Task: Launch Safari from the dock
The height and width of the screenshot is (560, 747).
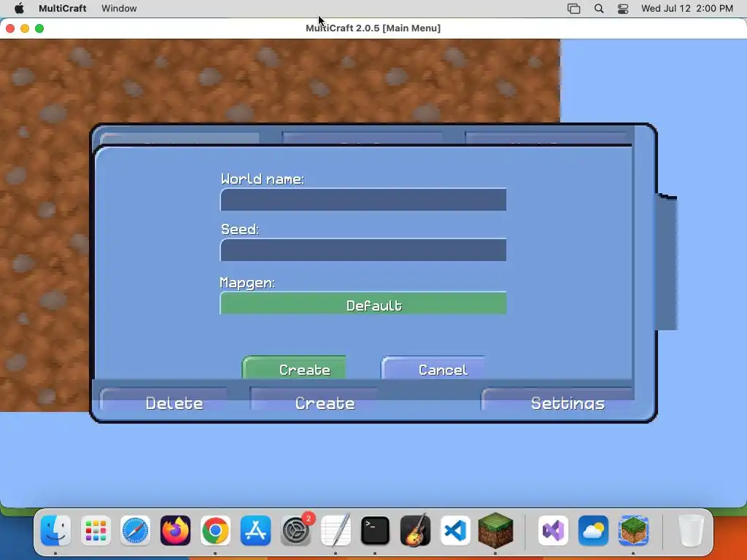Action: pyautogui.click(x=135, y=530)
